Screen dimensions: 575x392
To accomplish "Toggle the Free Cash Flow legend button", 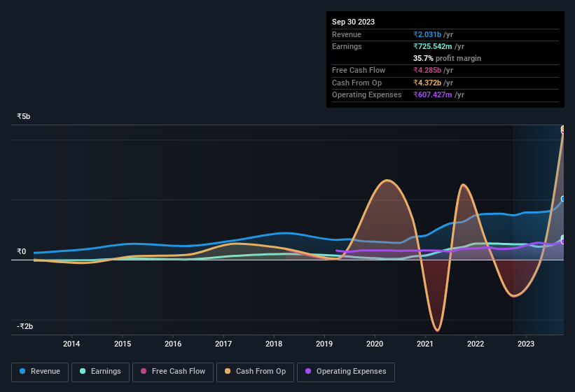I will (173, 372).
